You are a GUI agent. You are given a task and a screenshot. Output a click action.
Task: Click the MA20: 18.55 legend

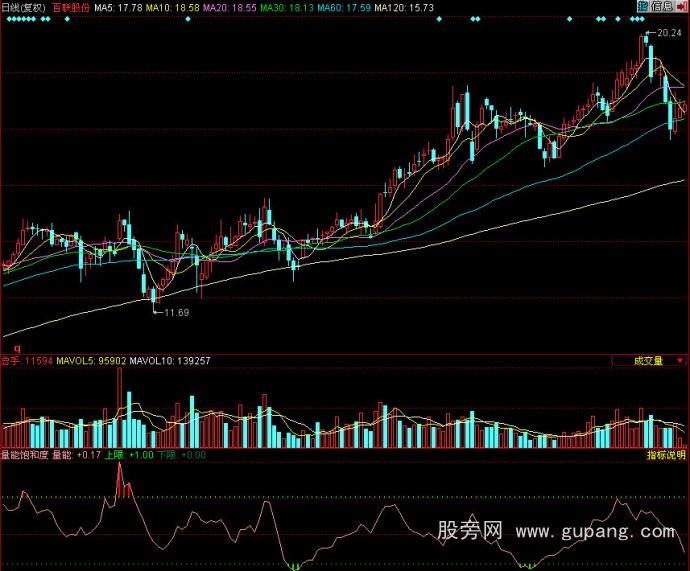pyautogui.click(x=230, y=7)
